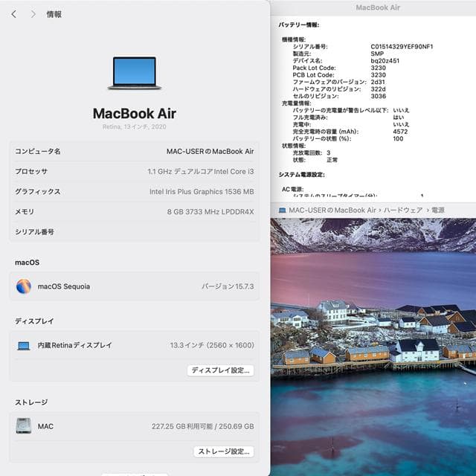Viewport: 476px width, 476px height.
Task: Click the ディスプレイ section heading
Action: click(x=34, y=321)
